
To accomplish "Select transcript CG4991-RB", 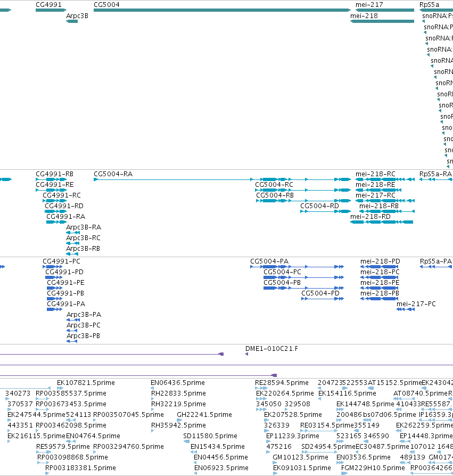I will pos(51,179).
